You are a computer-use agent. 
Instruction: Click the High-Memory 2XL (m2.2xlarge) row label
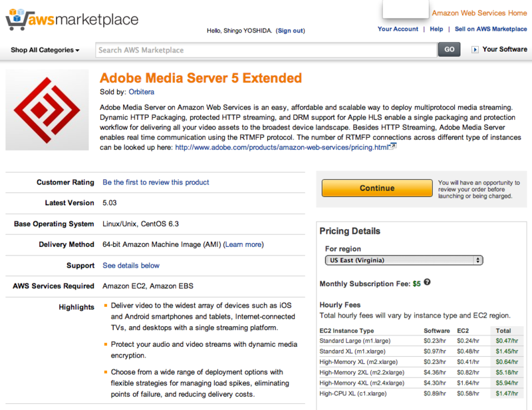point(362,372)
